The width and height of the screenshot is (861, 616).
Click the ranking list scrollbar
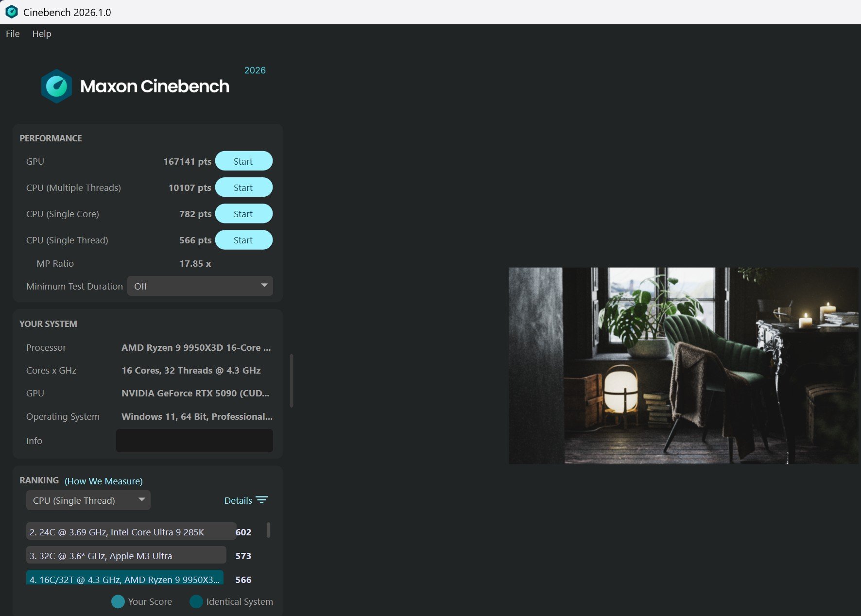click(x=268, y=530)
